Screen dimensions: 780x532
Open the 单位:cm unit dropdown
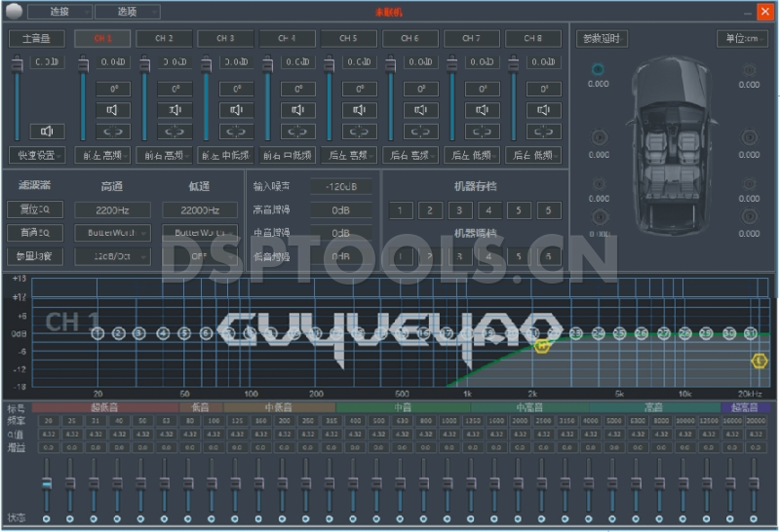[742, 38]
